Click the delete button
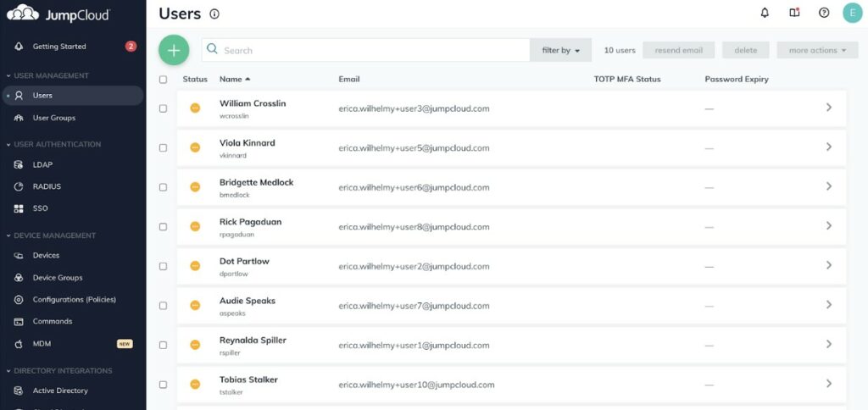This screenshot has height=410, width=868. [x=746, y=50]
